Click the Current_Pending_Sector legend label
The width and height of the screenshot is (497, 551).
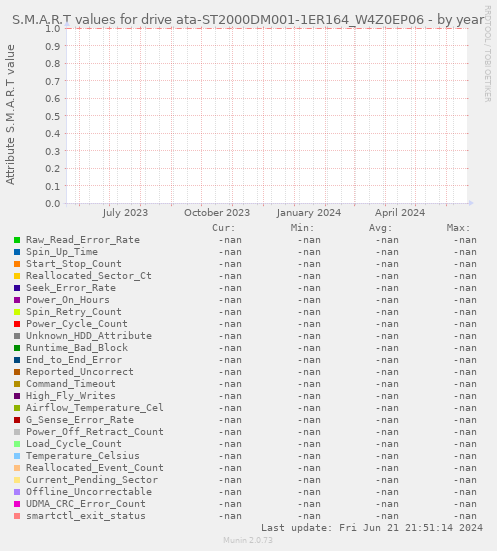(92, 480)
